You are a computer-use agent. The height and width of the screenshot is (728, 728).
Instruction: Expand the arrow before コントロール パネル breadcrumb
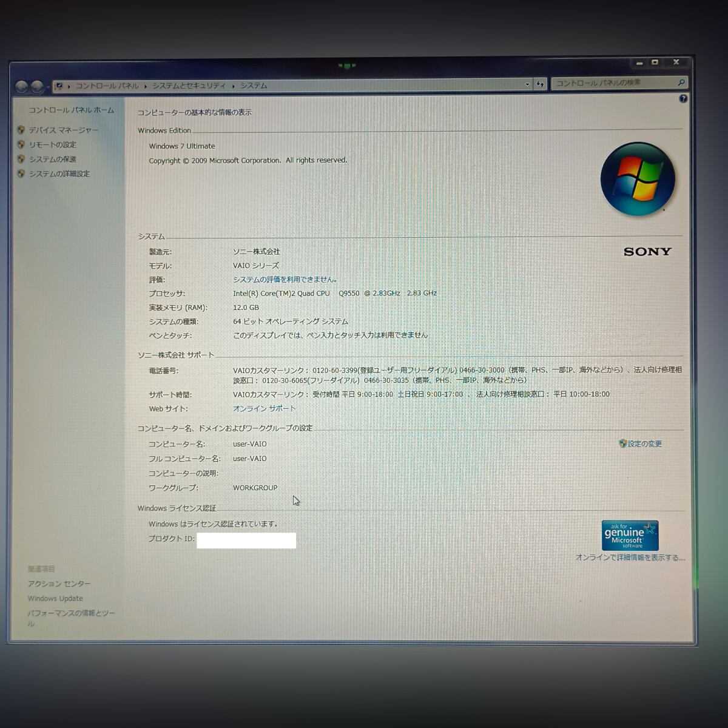(x=69, y=86)
